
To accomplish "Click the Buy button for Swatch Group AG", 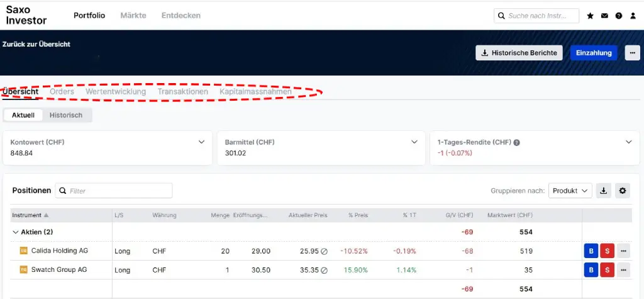I will pos(591,270).
